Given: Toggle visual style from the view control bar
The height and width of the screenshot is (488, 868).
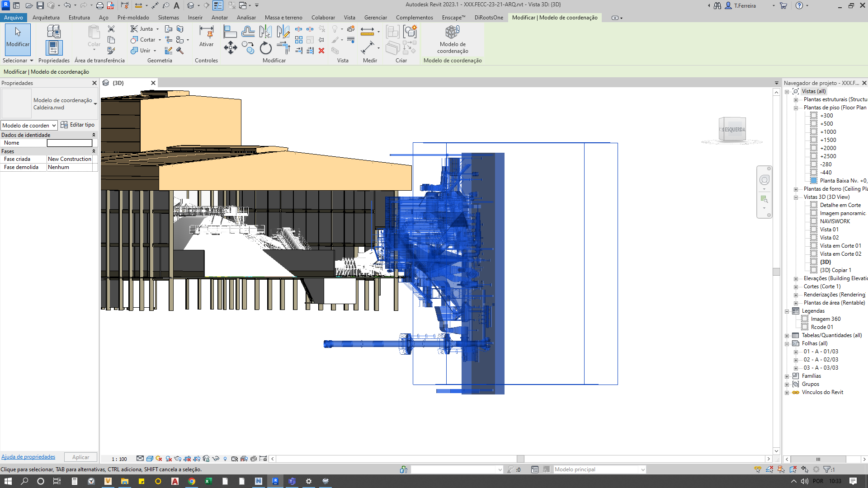Looking at the screenshot, I should click(x=150, y=459).
